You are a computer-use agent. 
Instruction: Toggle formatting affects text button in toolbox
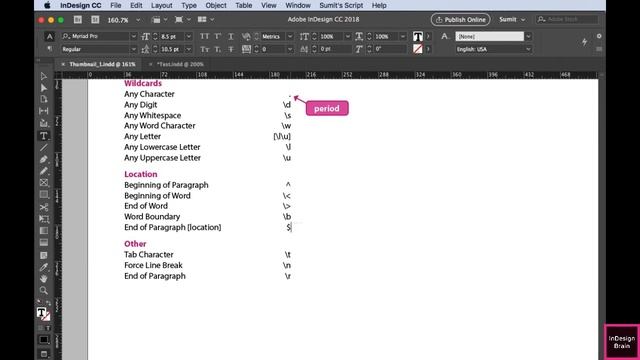click(x=48, y=328)
